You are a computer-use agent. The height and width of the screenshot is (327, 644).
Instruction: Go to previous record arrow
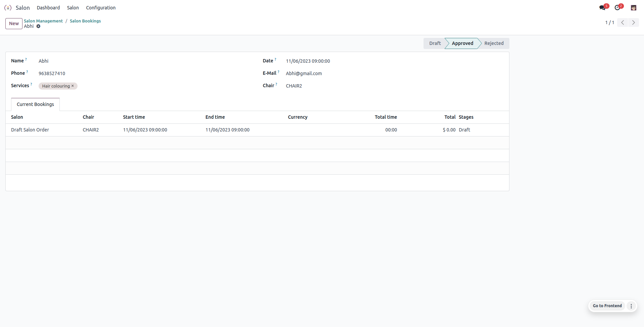click(623, 22)
